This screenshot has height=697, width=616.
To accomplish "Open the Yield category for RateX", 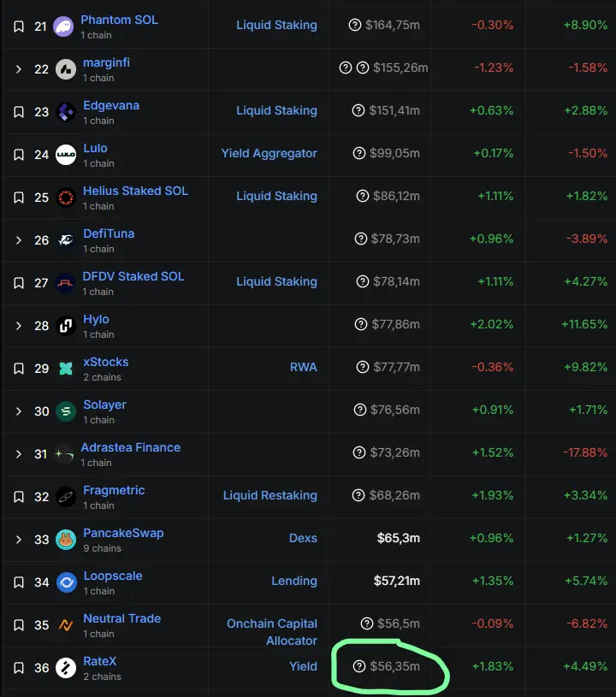I will [304, 666].
